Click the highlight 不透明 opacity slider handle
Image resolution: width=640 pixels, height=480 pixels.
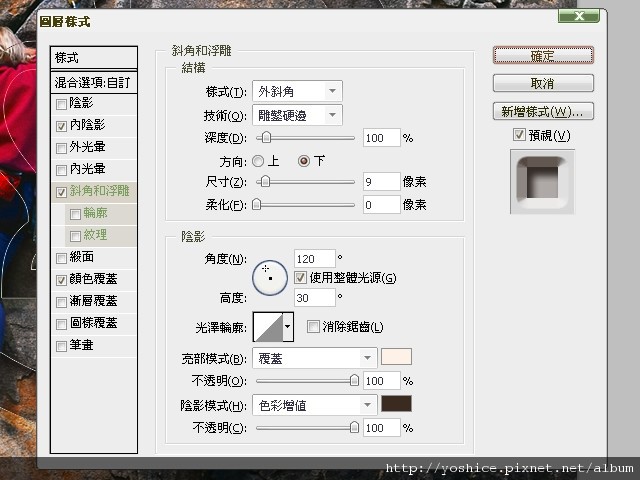(354, 380)
